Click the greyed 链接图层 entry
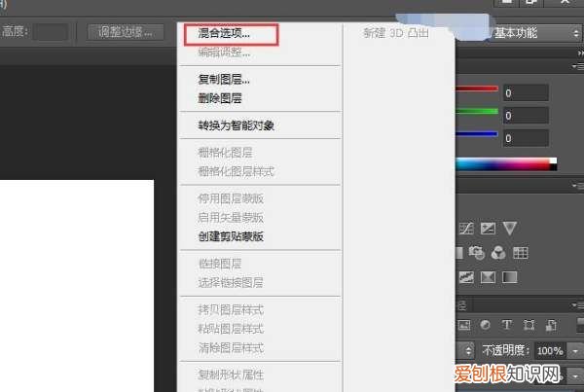This screenshot has height=392, width=584. click(x=221, y=264)
